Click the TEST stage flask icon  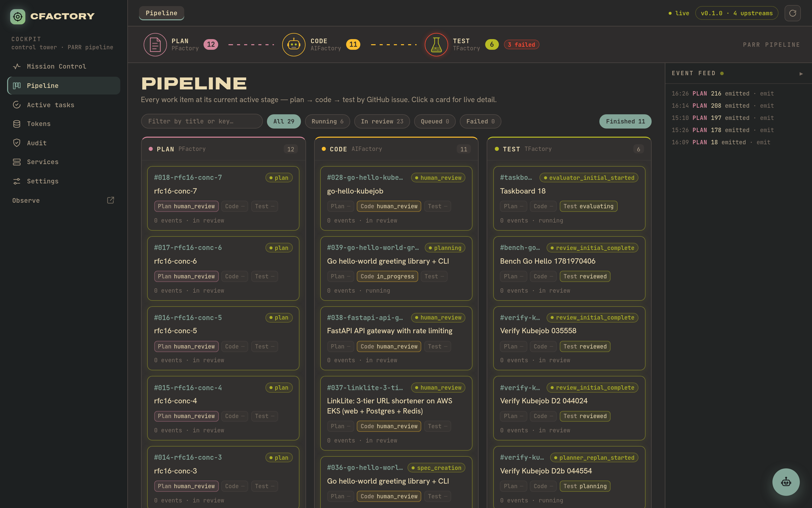point(436,44)
